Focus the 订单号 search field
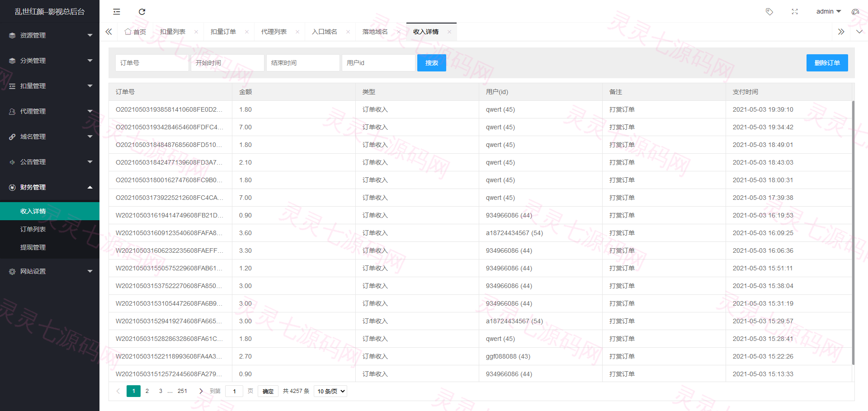 click(x=152, y=63)
